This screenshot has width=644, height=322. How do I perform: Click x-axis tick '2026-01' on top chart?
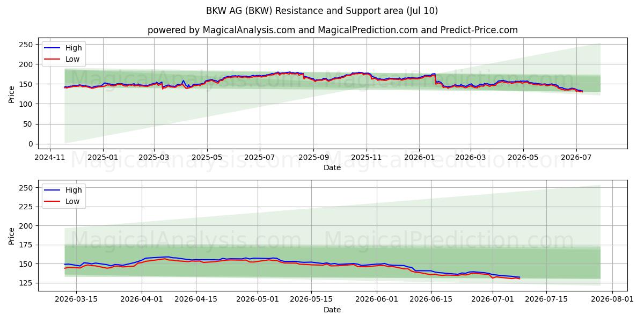(419, 157)
